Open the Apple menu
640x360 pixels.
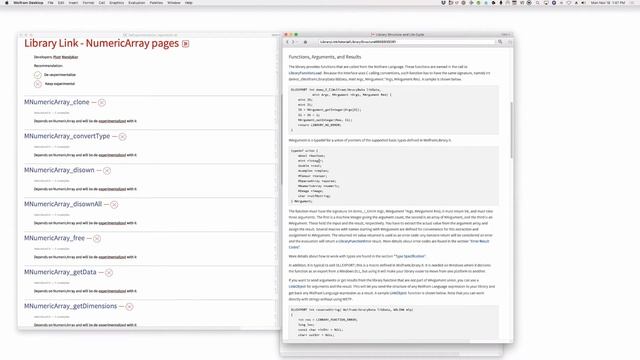(6, 2)
